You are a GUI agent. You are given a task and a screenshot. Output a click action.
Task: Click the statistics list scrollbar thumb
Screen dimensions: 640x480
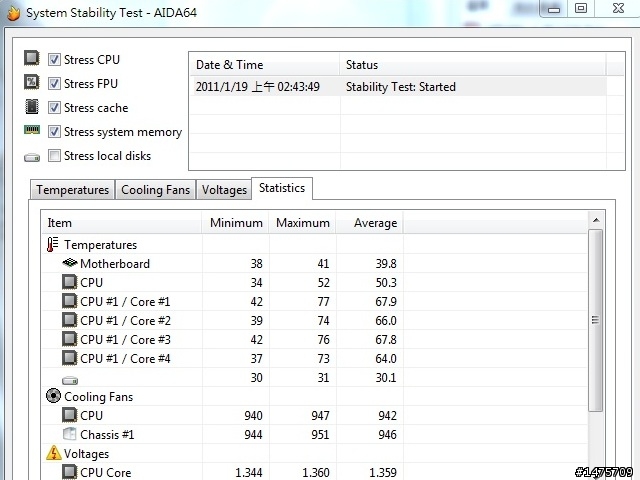click(x=596, y=320)
